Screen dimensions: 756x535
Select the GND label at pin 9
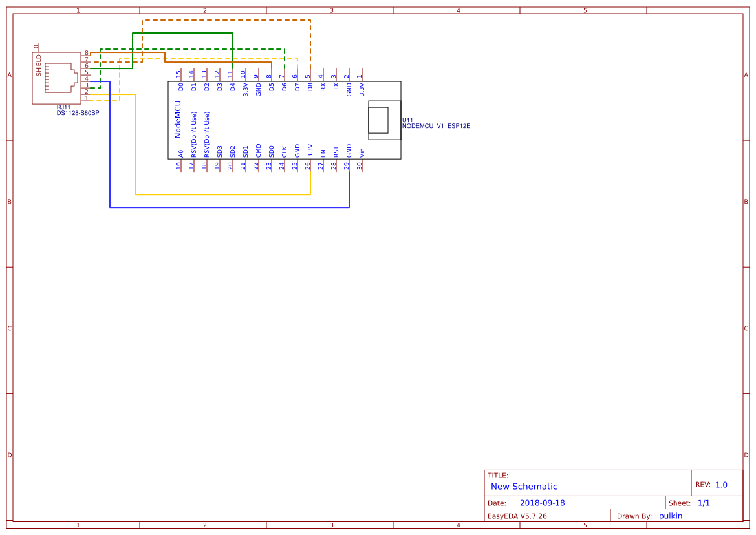tap(259, 90)
